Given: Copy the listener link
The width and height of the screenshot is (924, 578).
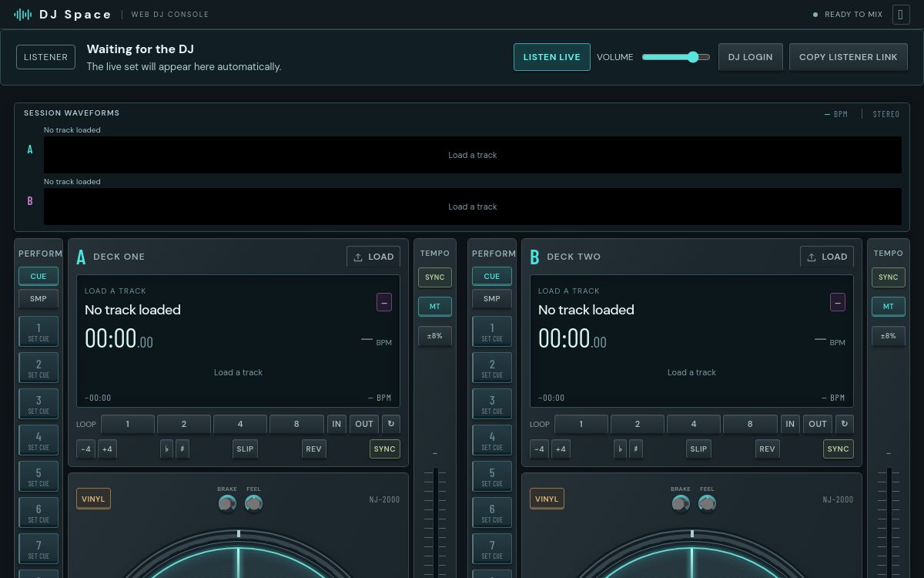Looking at the screenshot, I should tap(849, 57).
